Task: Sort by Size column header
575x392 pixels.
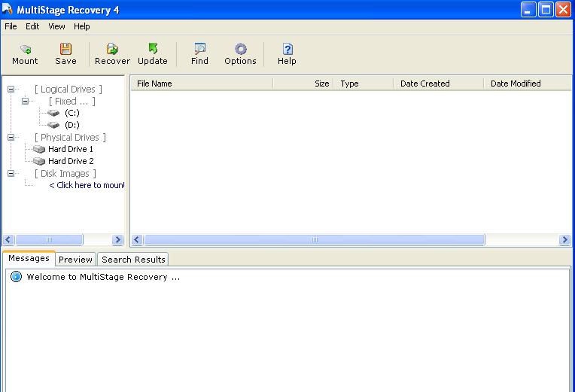Action: click(303, 84)
